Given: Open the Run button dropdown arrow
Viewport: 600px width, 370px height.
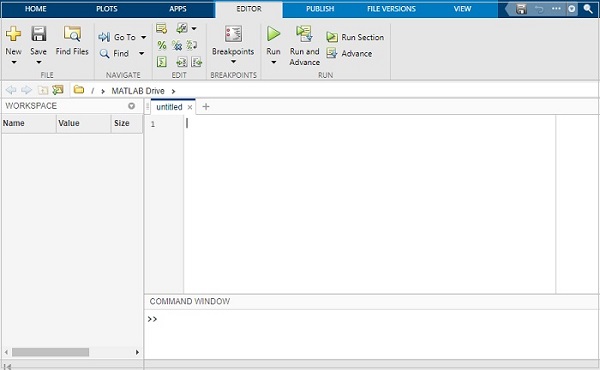Looking at the screenshot, I should pyautogui.click(x=273, y=62).
